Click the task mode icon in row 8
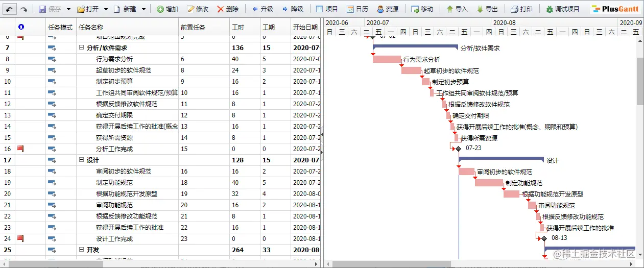Viewport: 644px width, 268px height. click(52, 59)
